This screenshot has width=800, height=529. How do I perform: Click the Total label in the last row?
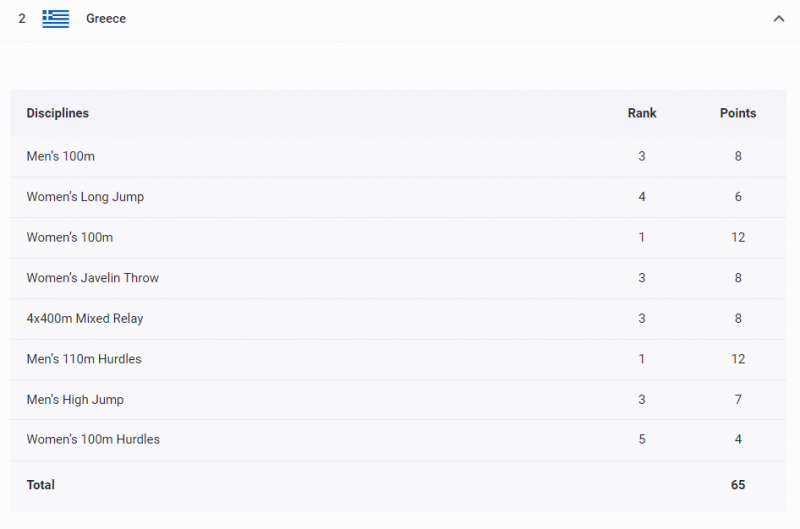pyautogui.click(x=41, y=485)
